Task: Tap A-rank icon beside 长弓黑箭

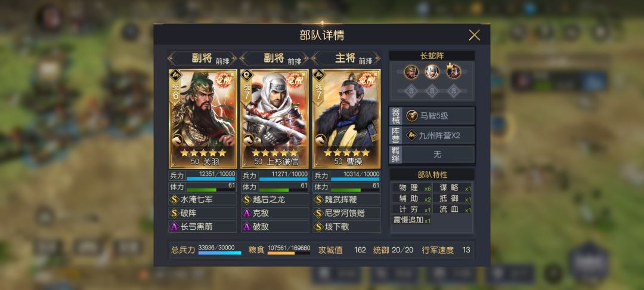Action: tap(174, 227)
